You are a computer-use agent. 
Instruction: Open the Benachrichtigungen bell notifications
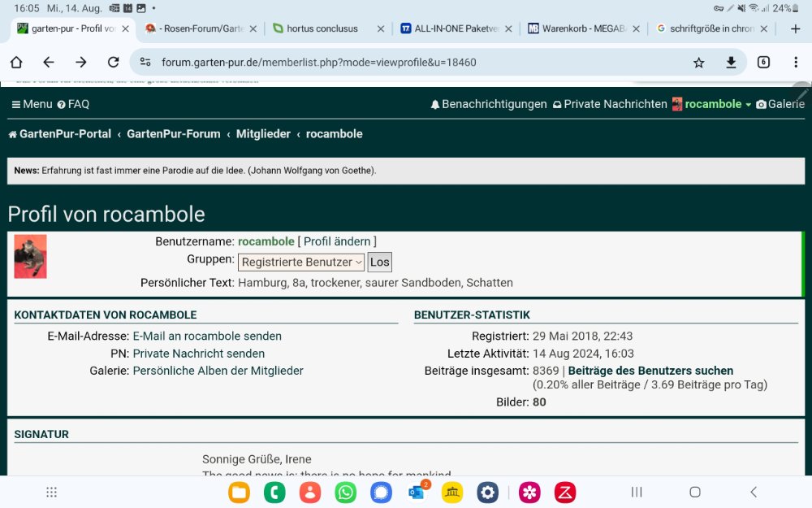point(488,104)
